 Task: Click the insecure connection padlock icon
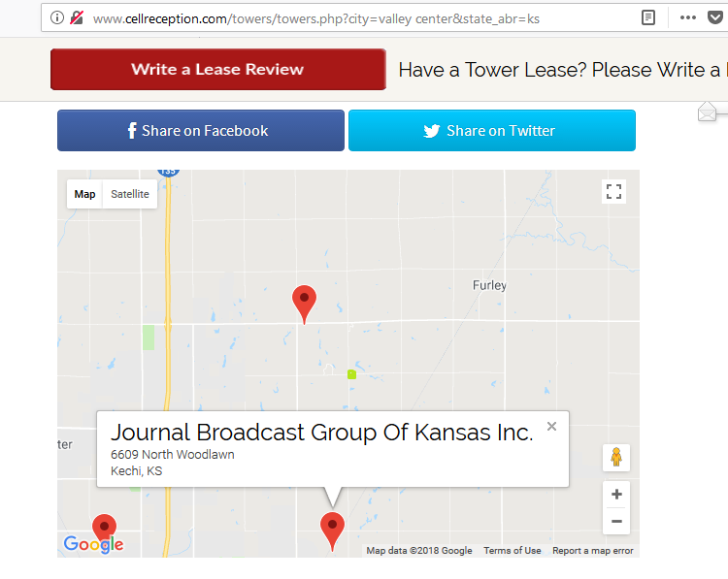point(76,17)
